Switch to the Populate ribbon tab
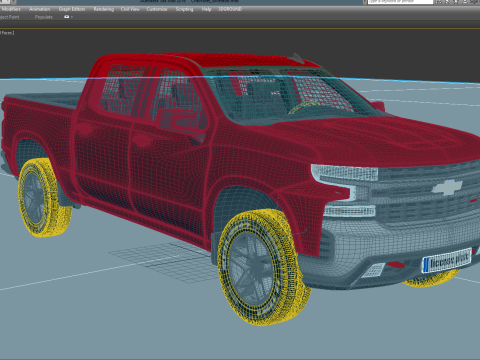 pos(44,17)
